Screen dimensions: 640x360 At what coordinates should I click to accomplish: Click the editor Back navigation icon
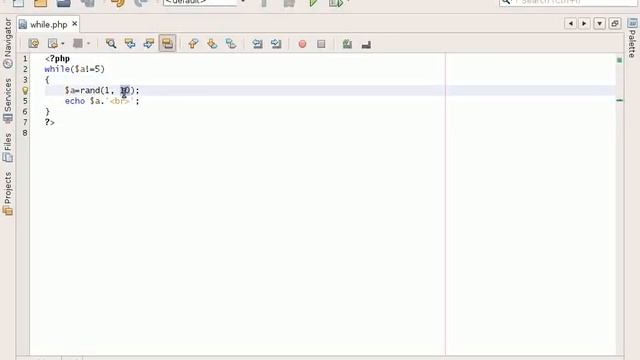(53, 44)
